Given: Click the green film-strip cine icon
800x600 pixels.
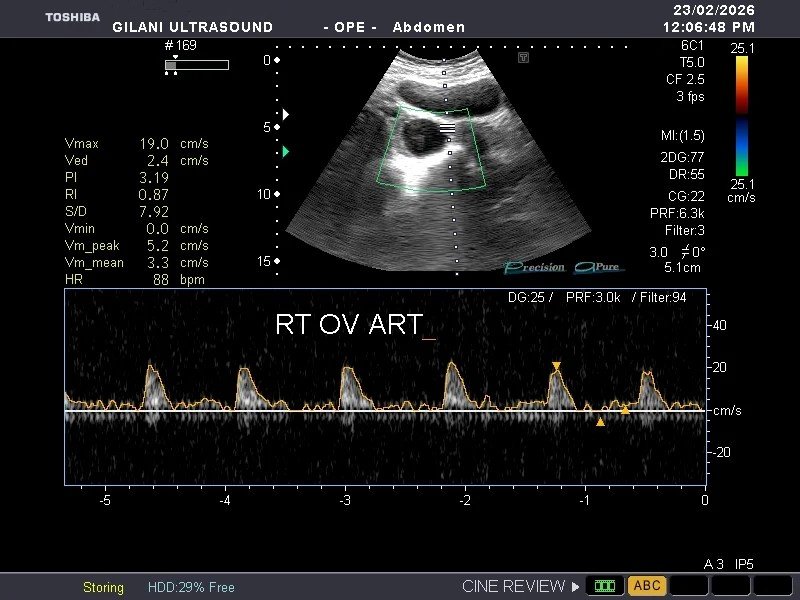Looking at the screenshot, I should click(605, 585).
